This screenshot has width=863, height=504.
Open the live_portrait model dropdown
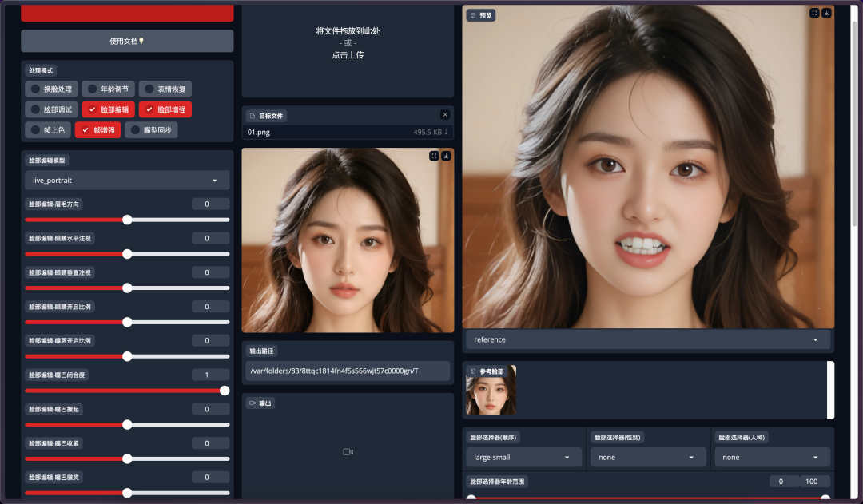tap(127, 181)
